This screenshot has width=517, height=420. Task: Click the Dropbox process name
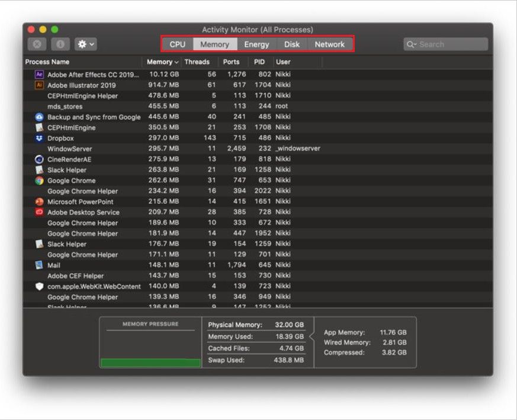(x=60, y=138)
